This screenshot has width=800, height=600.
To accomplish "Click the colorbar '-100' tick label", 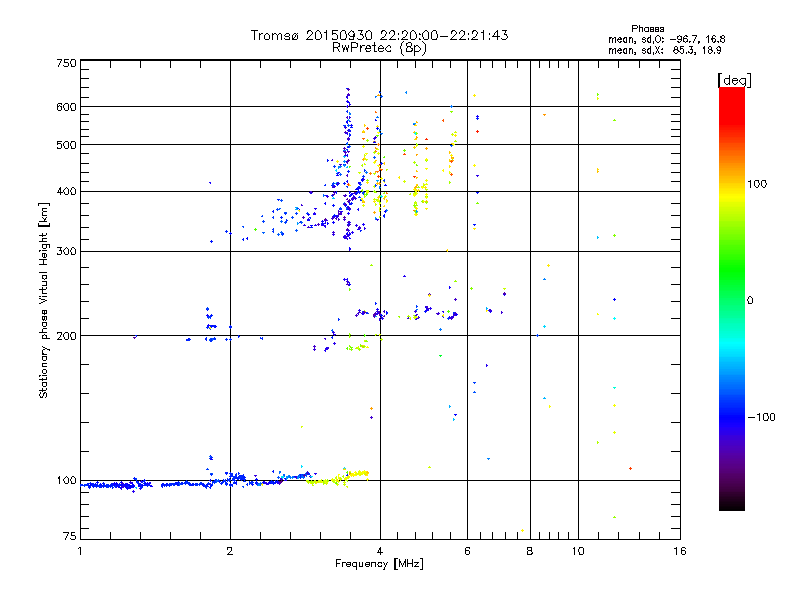I will pyautogui.click(x=762, y=417).
